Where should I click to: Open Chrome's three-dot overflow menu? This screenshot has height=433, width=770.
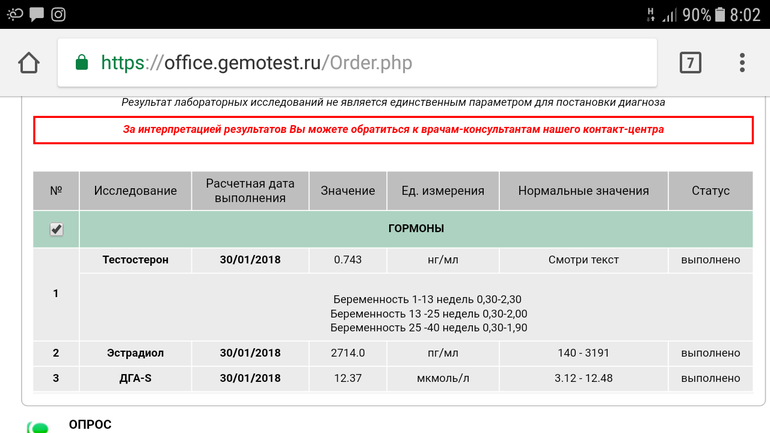tap(741, 63)
